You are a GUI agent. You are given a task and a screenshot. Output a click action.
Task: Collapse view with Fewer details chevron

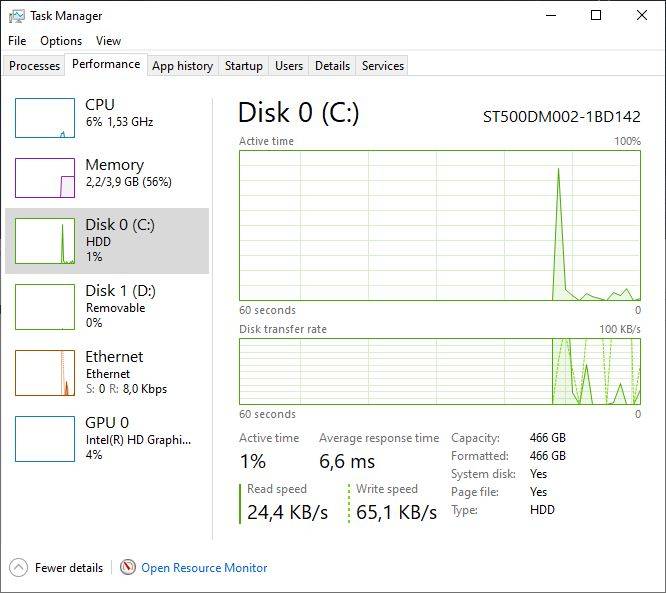pos(19,567)
